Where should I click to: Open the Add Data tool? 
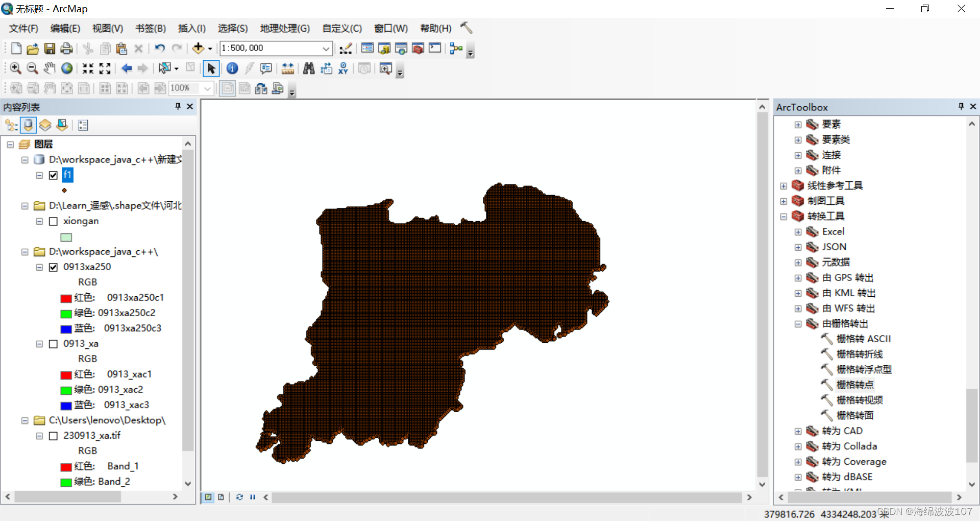click(x=199, y=48)
